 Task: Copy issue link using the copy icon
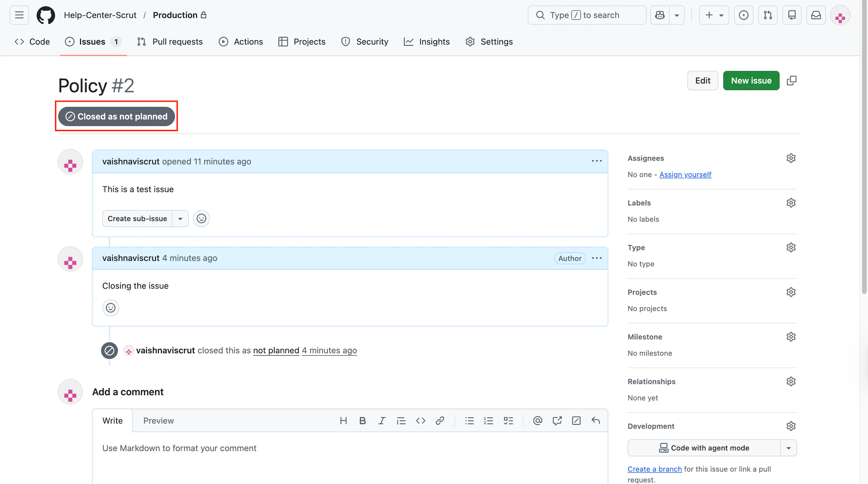pyautogui.click(x=792, y=81)
